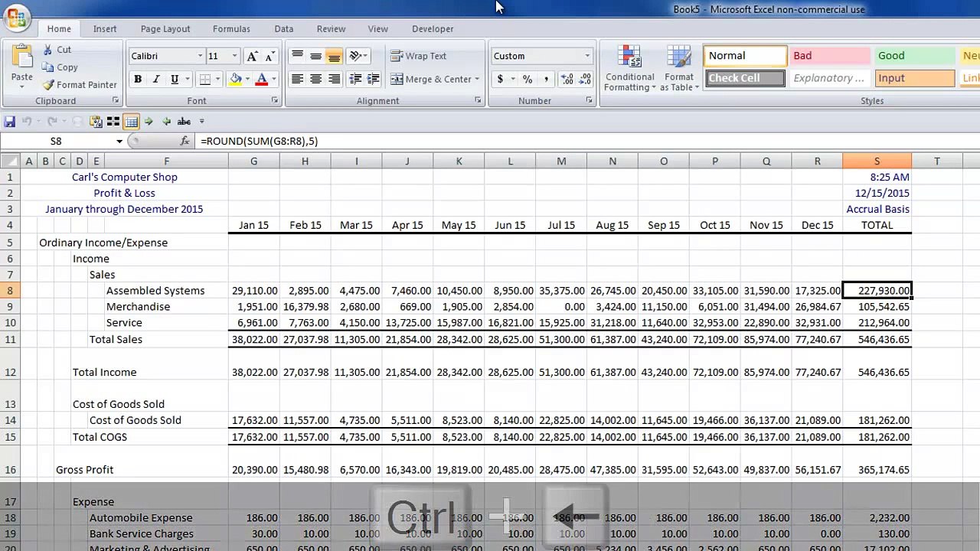Toggle Middle Align in Alignment group
This screenshot has width=980, height=551.
pyautogui.click(x=315, y=56)
